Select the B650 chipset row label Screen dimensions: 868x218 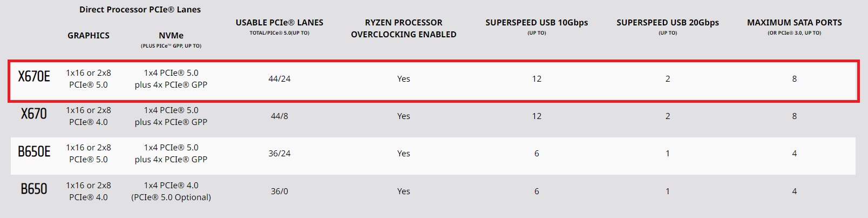(x=34, y=189)
